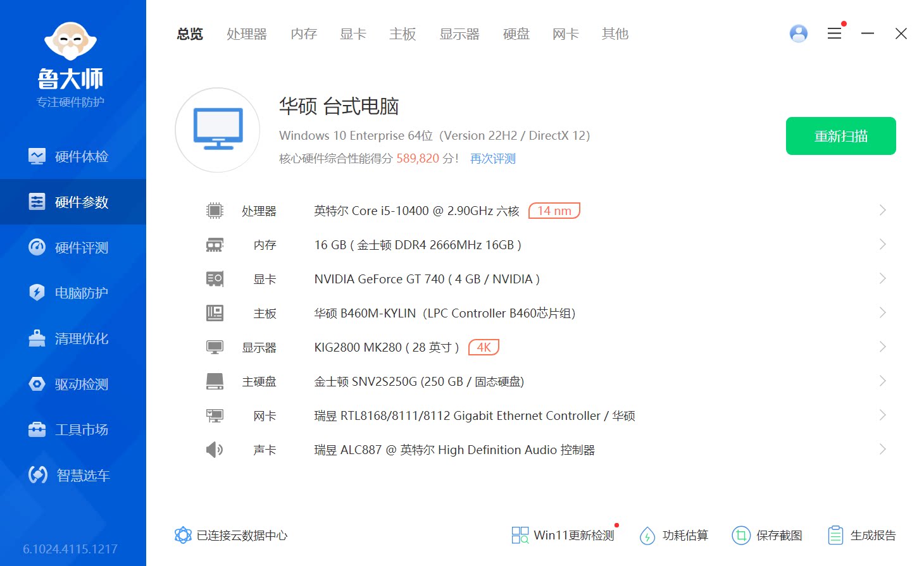
Task: Go to the 显卡 tab
Action: pyautogui.click(x=353, y=34)
